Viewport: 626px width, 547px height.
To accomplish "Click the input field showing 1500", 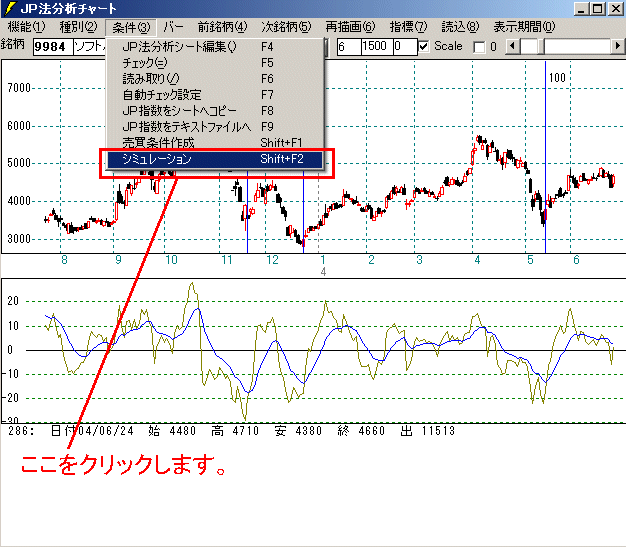I will click(375, 47).
